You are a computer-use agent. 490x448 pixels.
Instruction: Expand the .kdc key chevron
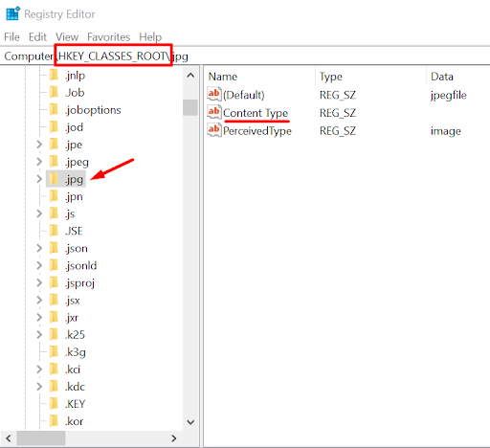39,387
